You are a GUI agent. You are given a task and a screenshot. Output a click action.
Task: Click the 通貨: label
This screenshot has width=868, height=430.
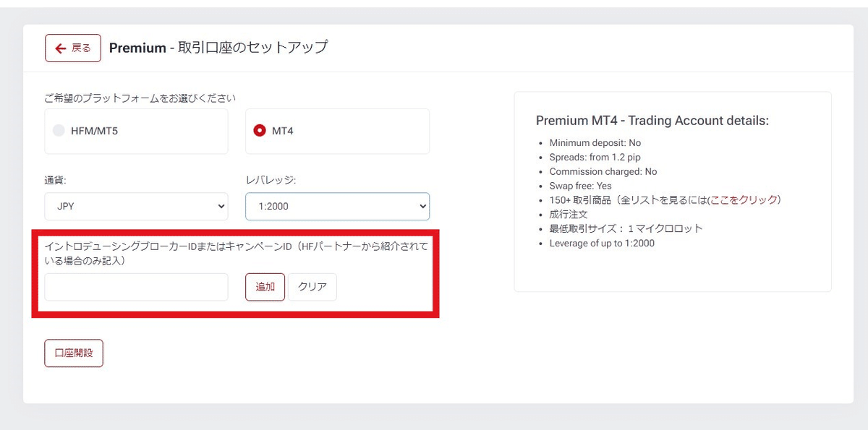click(x=56, y=180)
